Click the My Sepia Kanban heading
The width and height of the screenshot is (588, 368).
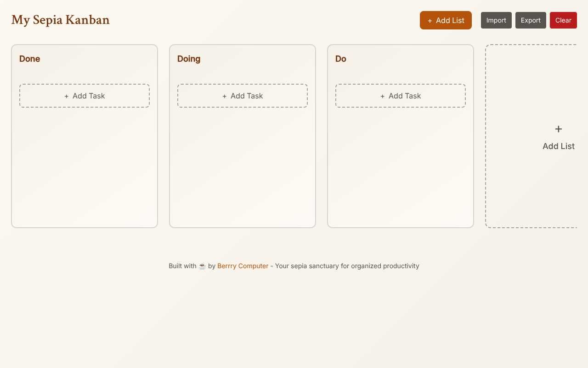60,20
